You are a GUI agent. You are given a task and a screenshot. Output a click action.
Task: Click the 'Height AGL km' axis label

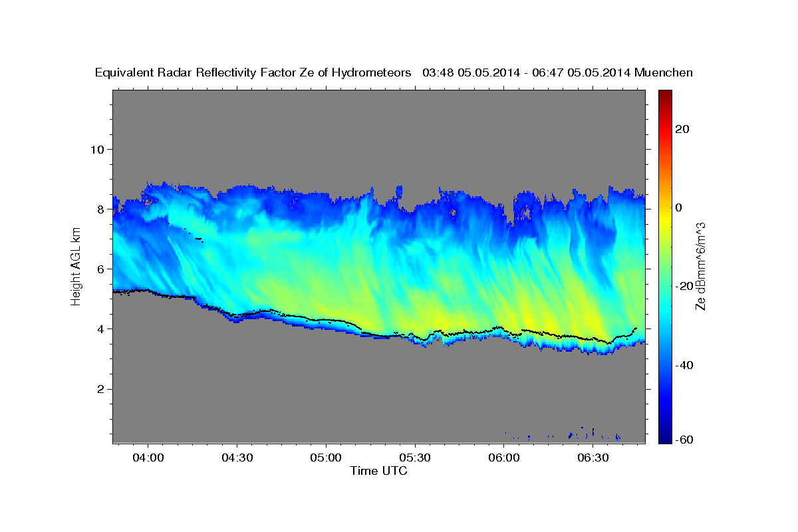click(x=76, y=267)
